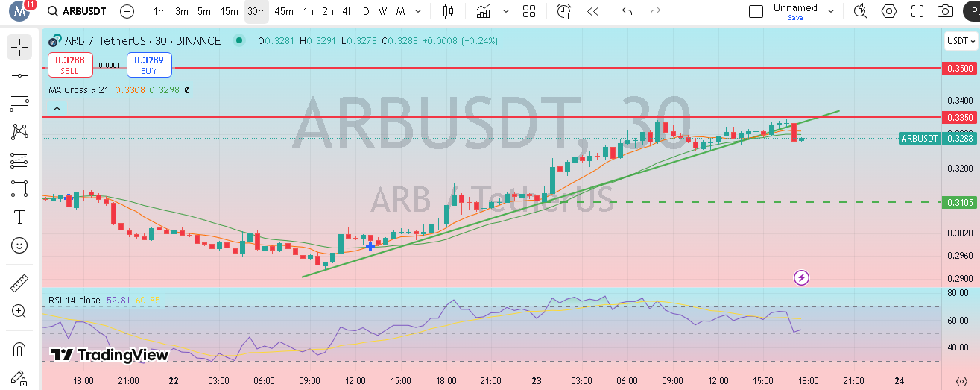The width and height of the screenshot is (980, 390).
Task: Click the 0.3350 price label
Action: click(x=960, y=117)
